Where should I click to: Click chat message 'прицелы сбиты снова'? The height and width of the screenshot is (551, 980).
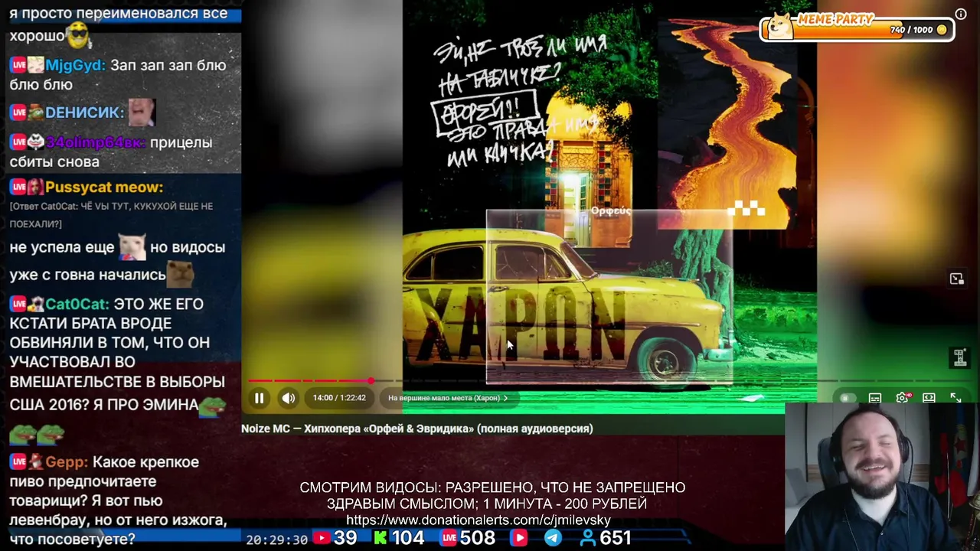click(111, 152)
